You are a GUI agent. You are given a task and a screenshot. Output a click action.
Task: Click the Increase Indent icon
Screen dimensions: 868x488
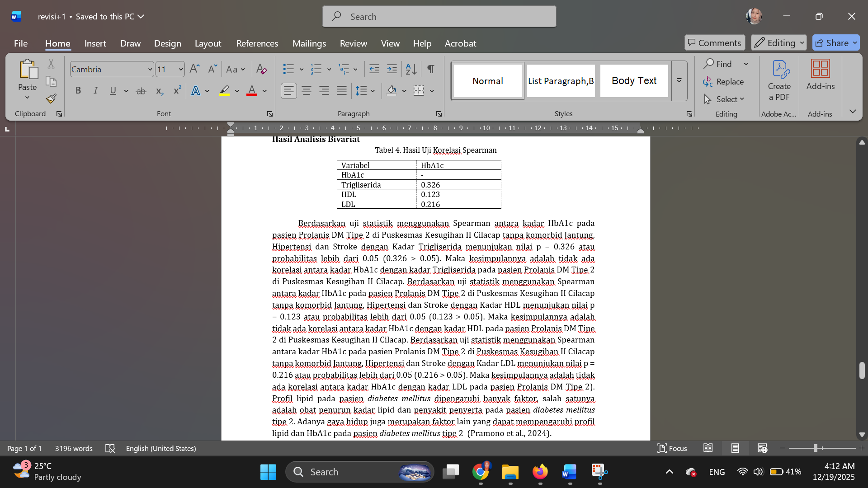coord(392,69)
